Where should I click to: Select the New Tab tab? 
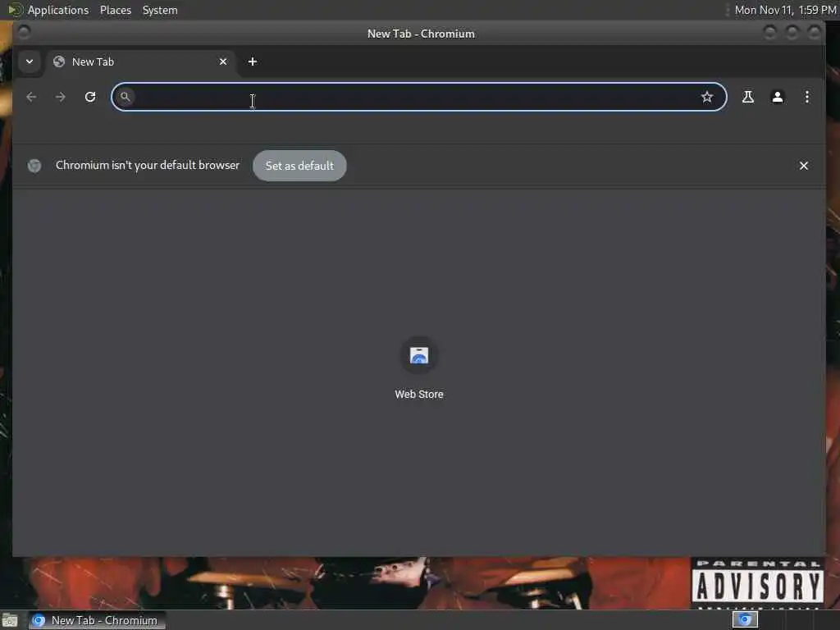pyautogui.click(x=141, y=62)
